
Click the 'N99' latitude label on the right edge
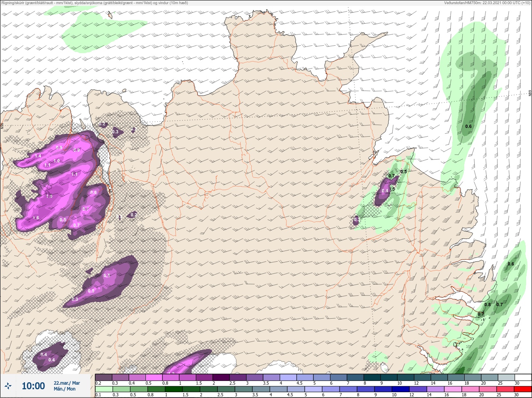pyautogui.click(x=530, y=94)
